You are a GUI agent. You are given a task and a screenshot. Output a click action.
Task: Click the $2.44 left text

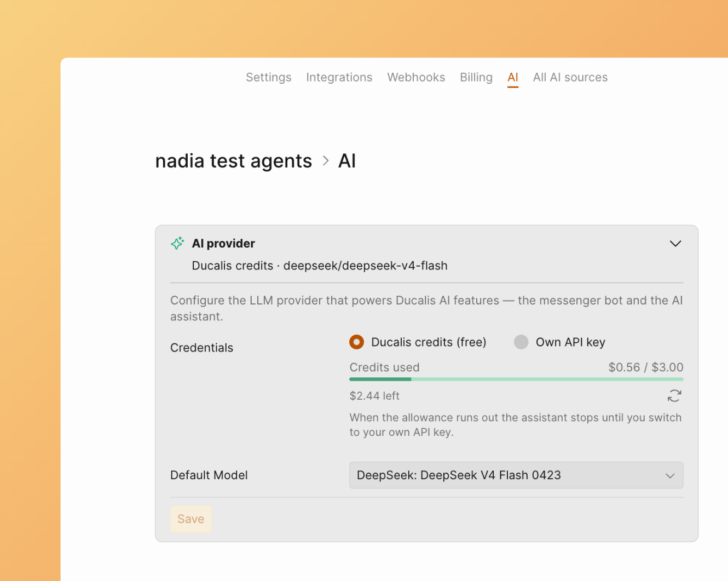[x=374, y=395]
